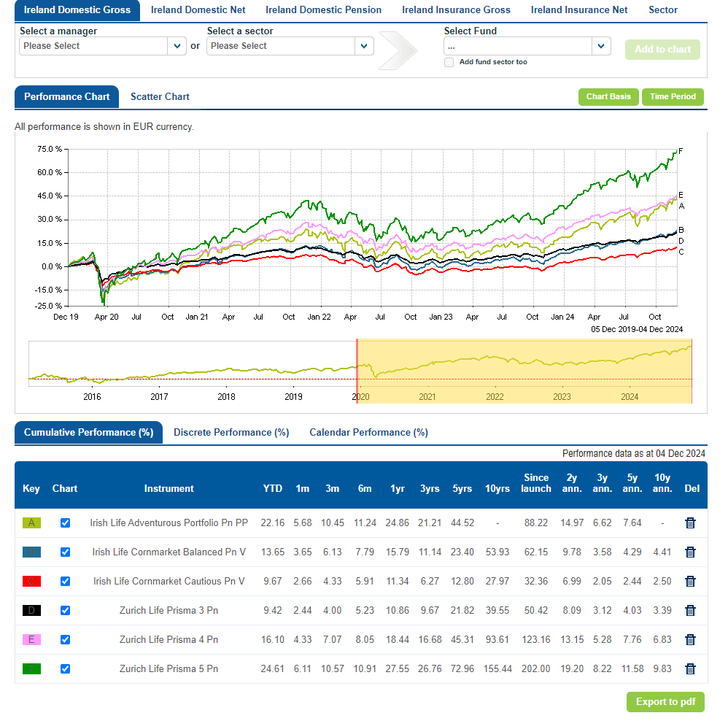Toggle chart for Cornmarket Balanced Pn V
728x721 pixels.
[66, 552]
